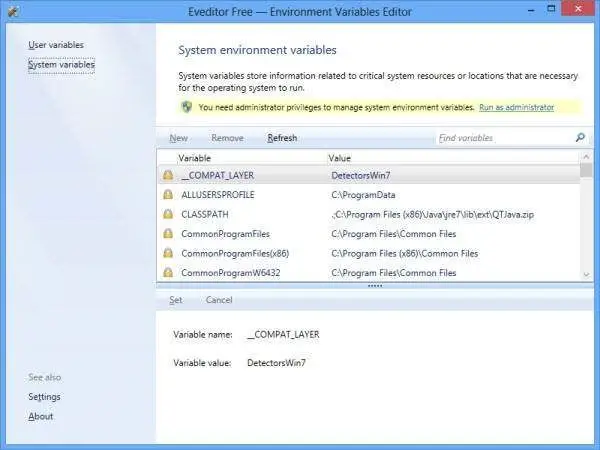
Task: Click the lock icon beside ALLUSERSPROFILE
Action: [x=168, y=194]
